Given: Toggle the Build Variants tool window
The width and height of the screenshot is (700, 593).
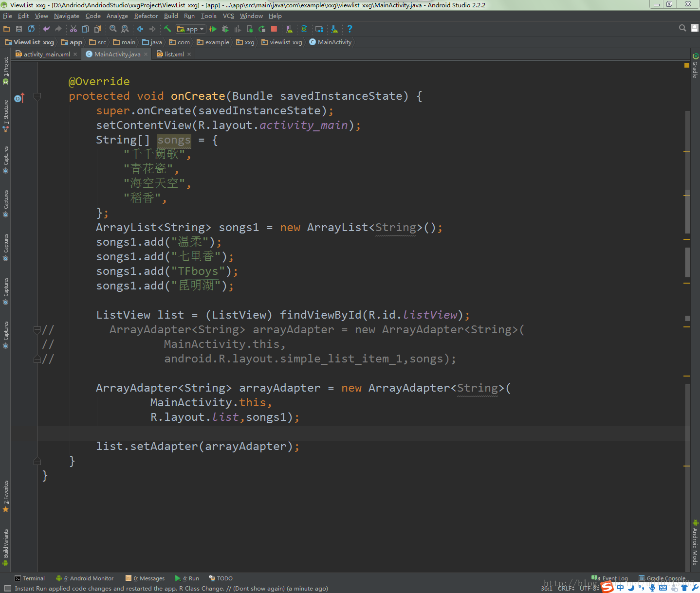Looking at the screenshot, I should point(6,547).
